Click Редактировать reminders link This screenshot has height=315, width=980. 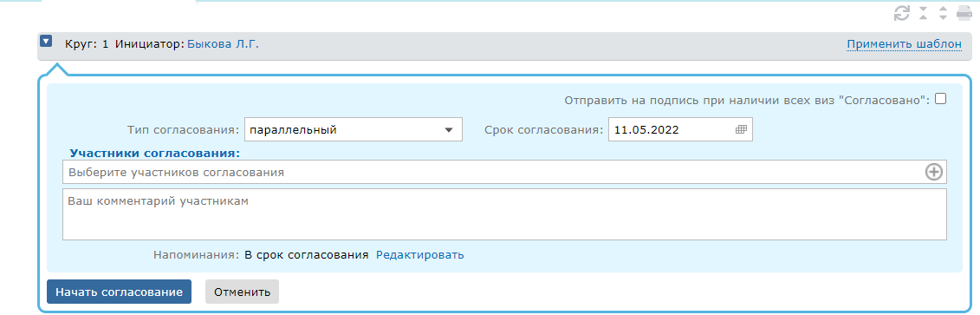click(x=420, y=255)
